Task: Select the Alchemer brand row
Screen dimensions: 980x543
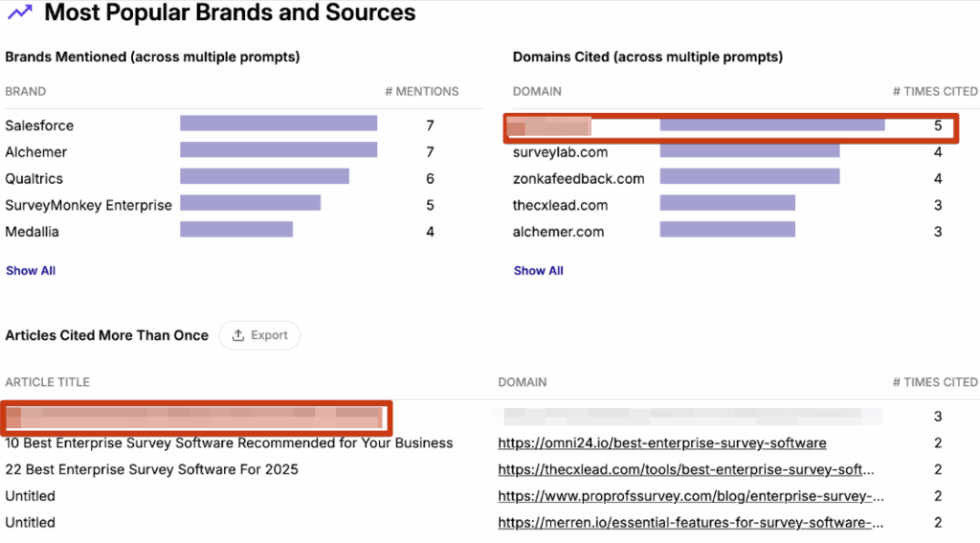Action: pyautogui.click(x=244, y=152)
